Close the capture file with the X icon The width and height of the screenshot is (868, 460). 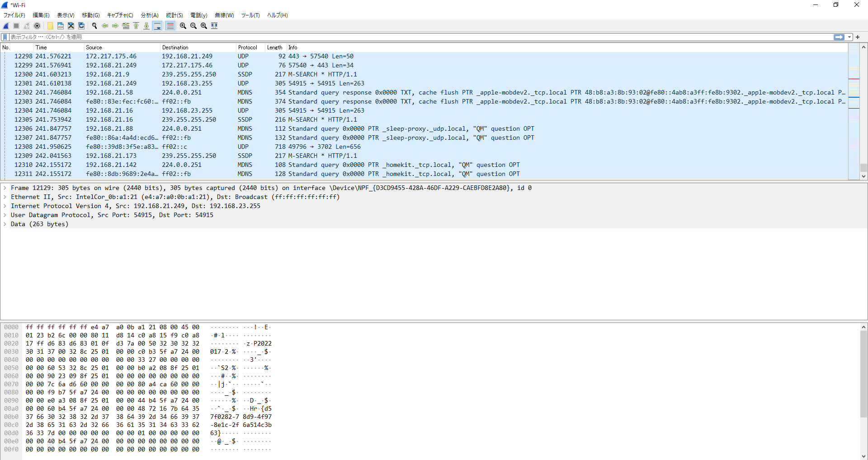click(71, 26)
